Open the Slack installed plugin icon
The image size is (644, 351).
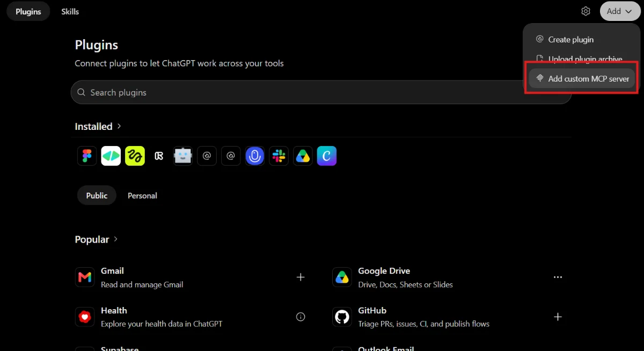(x=279, y=156)
